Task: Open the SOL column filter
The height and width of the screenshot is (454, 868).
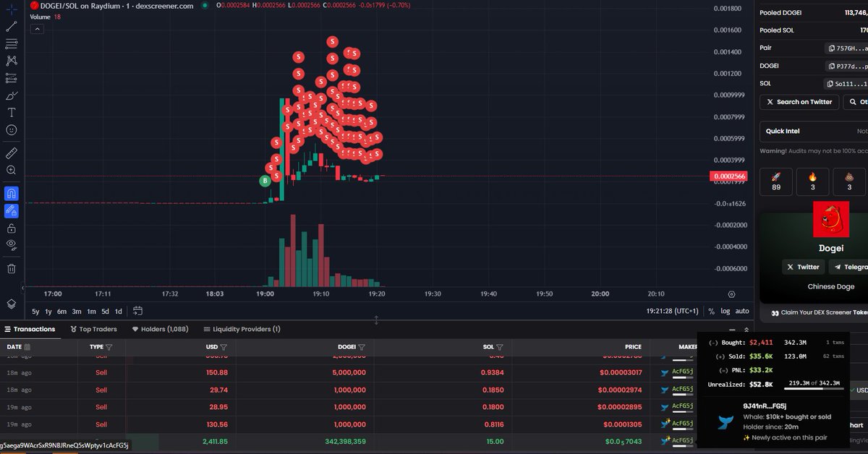Action: click(500, 347)
